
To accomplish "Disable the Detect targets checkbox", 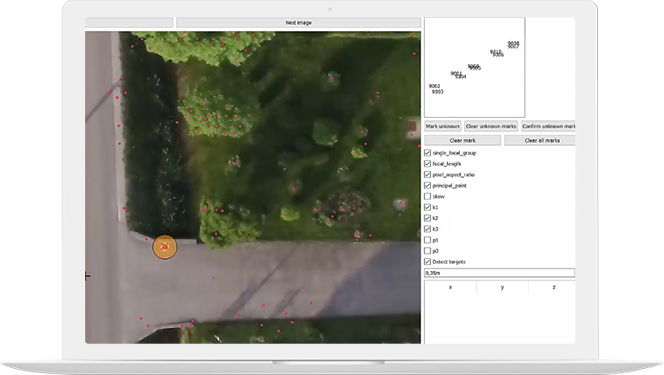I will click(x=427, y=262).
